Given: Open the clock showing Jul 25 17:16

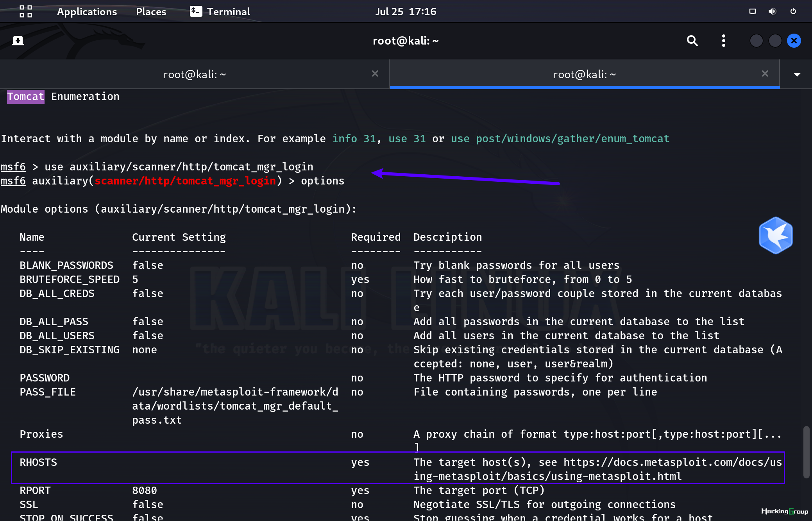Looking at the screenshot, I should click(x=406, y=12).
